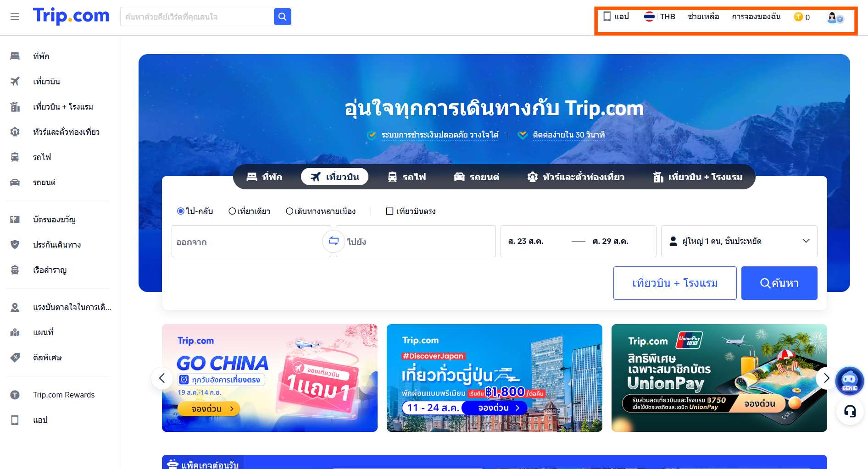Open the แอป mobile app download option
868x469 pixels.
[617, 17]
